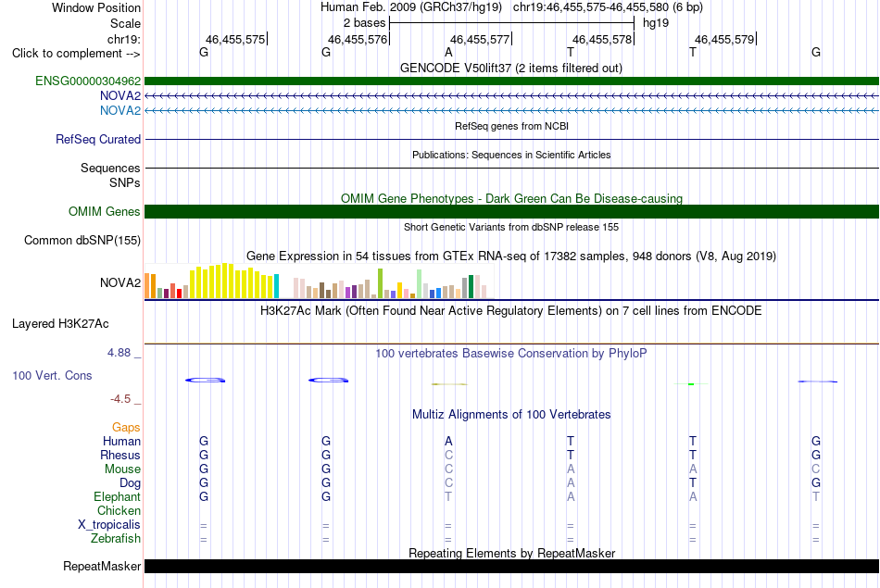Select the Human row in Multiz alignment
Viewport: 880px width, 588px height.
tap(511, 441)
